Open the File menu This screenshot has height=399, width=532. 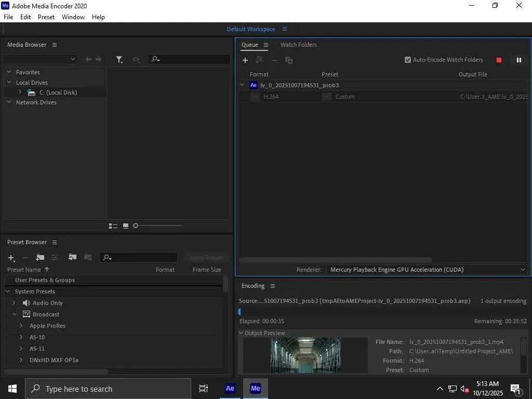pyautogui.click(x=8, y=17)
